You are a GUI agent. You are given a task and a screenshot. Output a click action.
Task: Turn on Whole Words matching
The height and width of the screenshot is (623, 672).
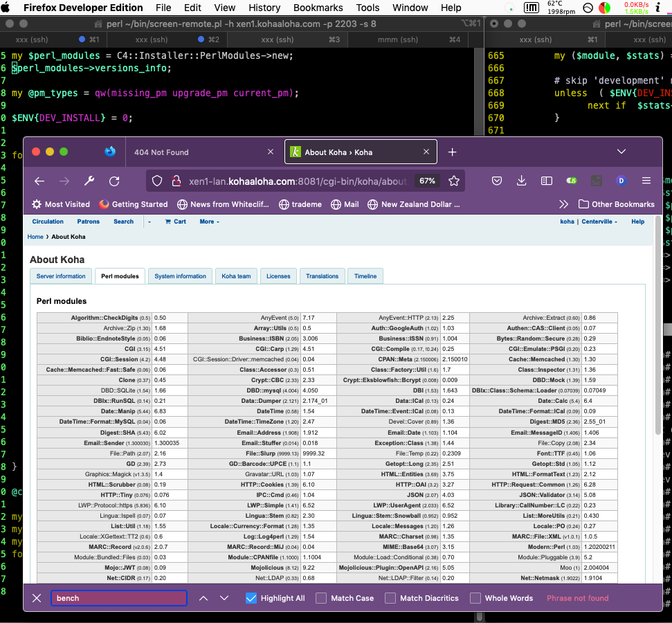click(475, 598)
